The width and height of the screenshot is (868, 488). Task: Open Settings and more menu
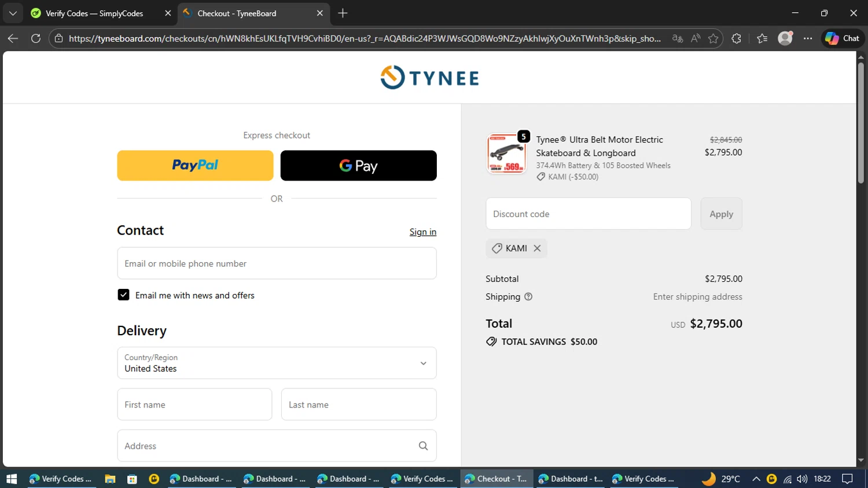pos(808,38)
